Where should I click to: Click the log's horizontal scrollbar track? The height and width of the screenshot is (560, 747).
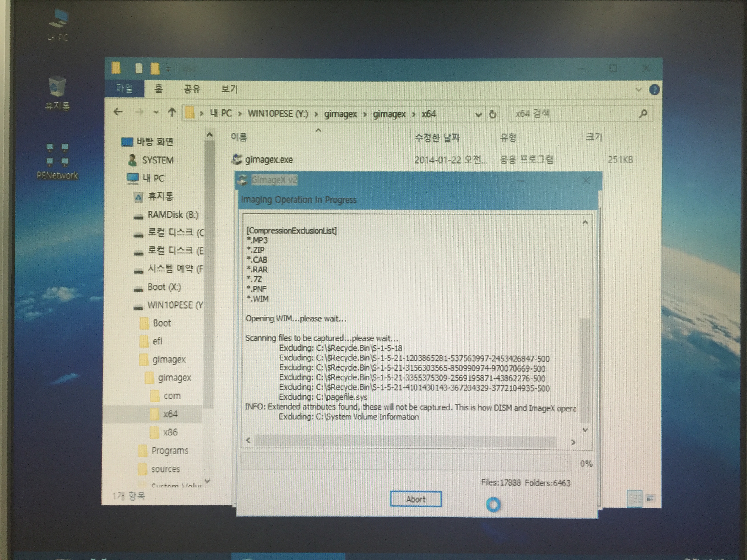(405, 441)
